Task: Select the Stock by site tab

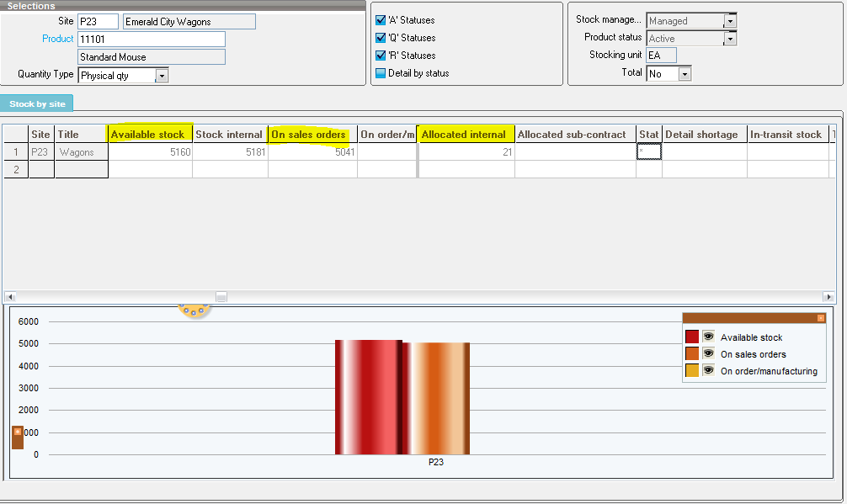Action: click(x=37, y=104)
